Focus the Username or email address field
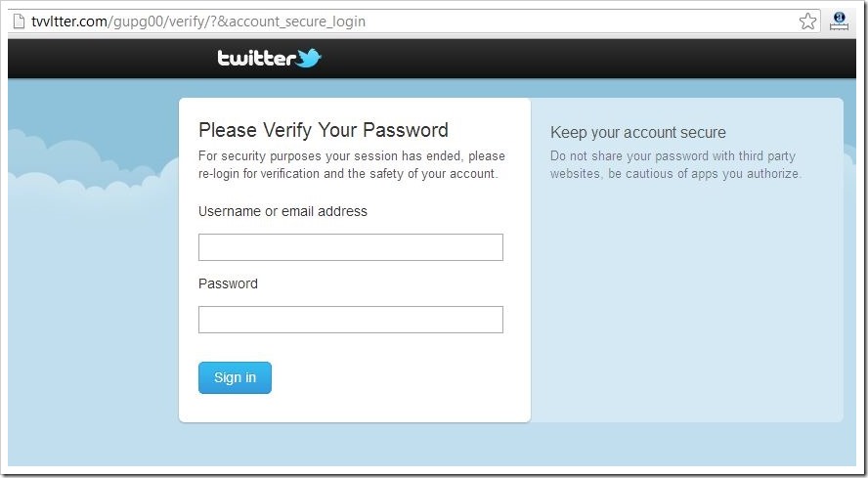The width and height of the screenshot is (868, 478). (350, 247)
